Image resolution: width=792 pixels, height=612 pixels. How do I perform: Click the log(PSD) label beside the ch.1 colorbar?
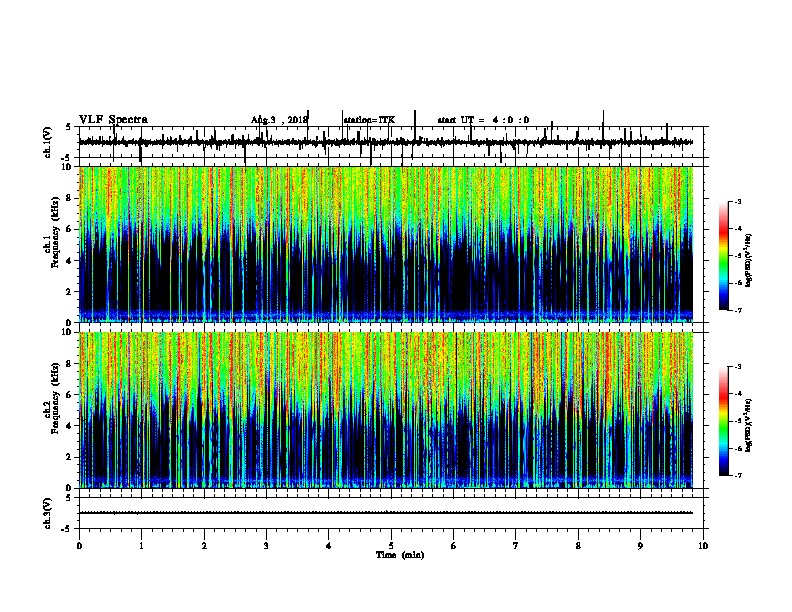point(749,260)
